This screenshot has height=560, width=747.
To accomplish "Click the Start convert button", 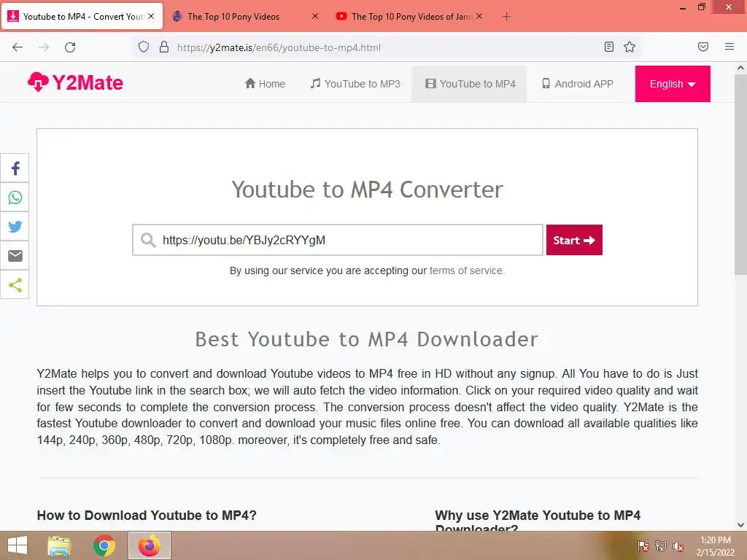I will pyautogui.click(x=574, y=240).
